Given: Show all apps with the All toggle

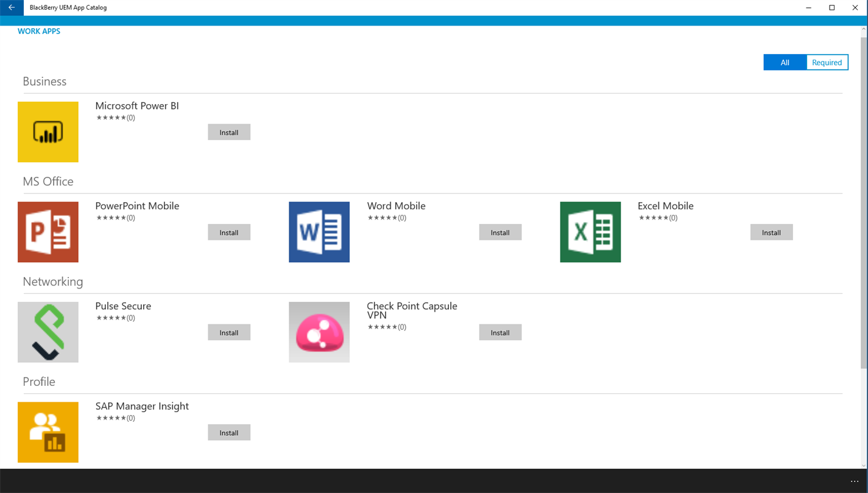Looking at the screenshot, I should [785, 62].
